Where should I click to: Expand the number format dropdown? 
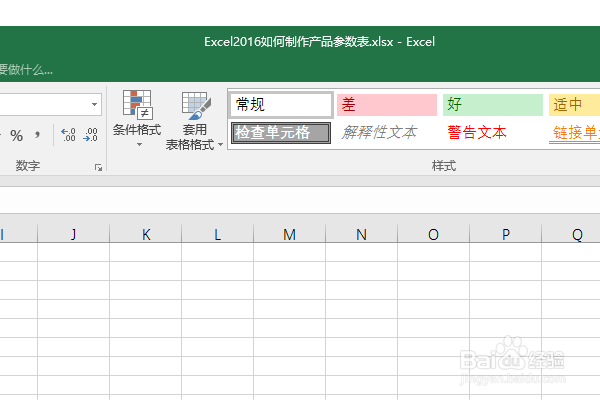click(94, 104)
